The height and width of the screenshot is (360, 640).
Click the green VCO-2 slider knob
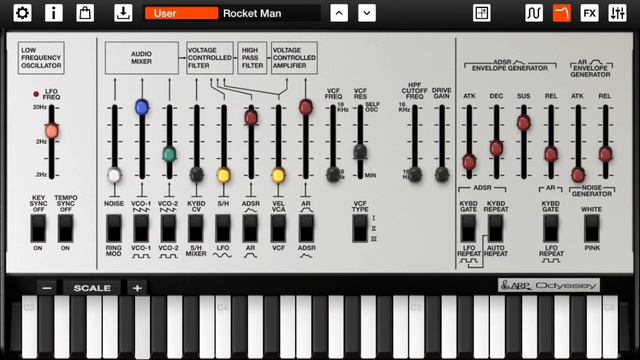point(169,154)
